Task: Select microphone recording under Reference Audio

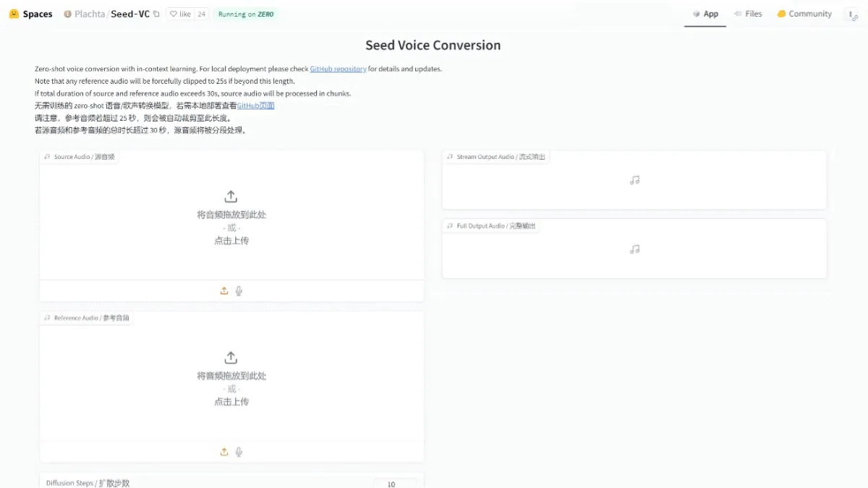Action: (239, 452)
